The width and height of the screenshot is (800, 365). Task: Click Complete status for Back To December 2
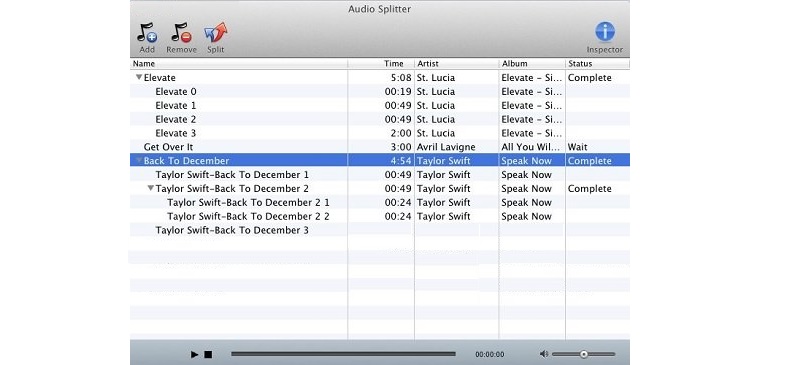pos(589,188)
